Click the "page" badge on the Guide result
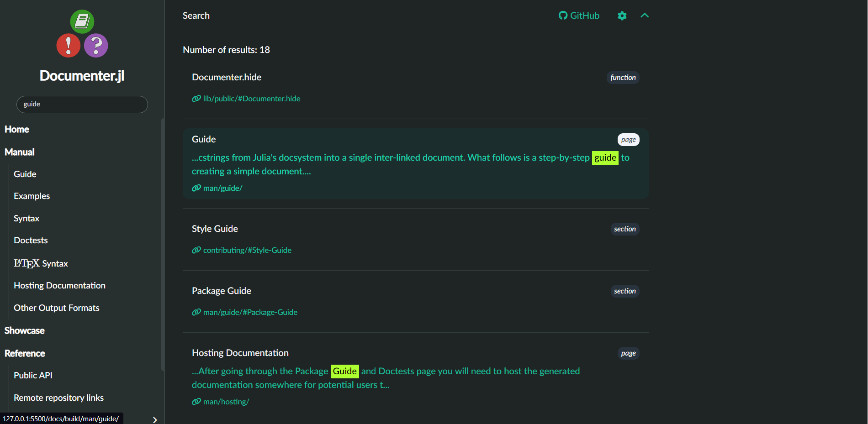Screen dimensions: 868x424 coord(629,140)
